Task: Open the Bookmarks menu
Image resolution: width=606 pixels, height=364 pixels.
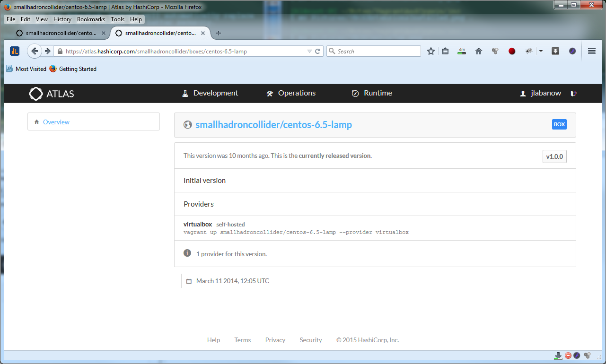Action: click(91, 19)
